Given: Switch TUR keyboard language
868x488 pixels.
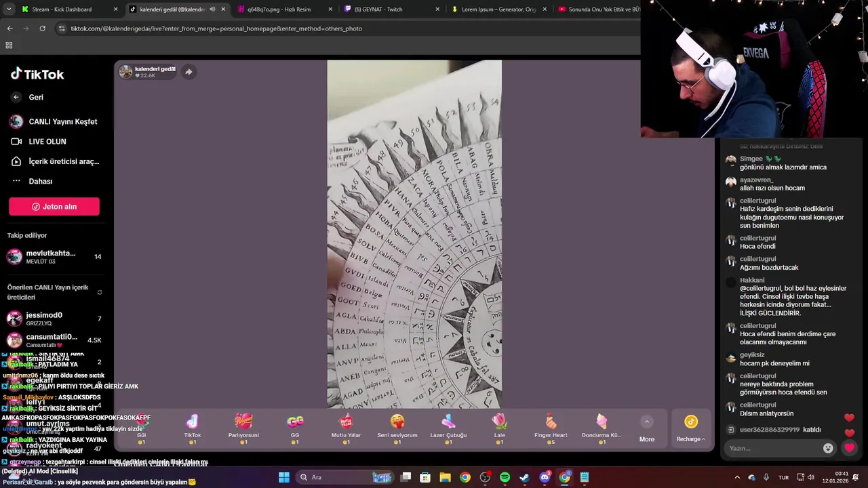Looking at the screenshot, I should point(783,477).
